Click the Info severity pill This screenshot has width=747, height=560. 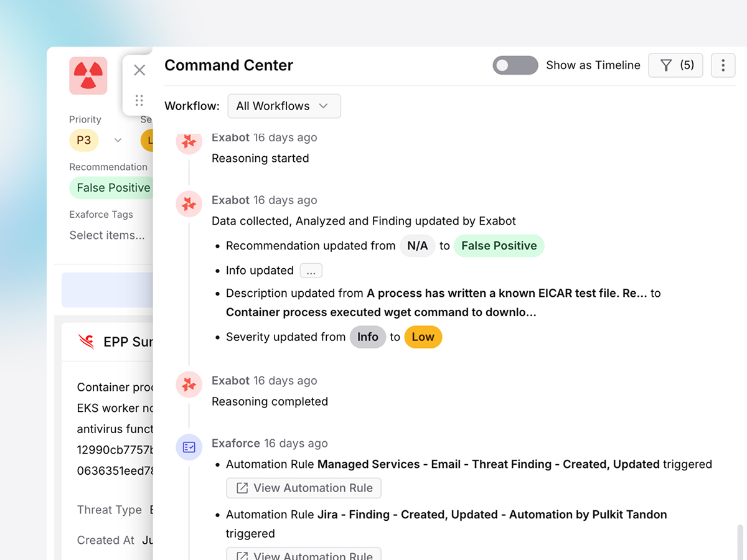368,337
